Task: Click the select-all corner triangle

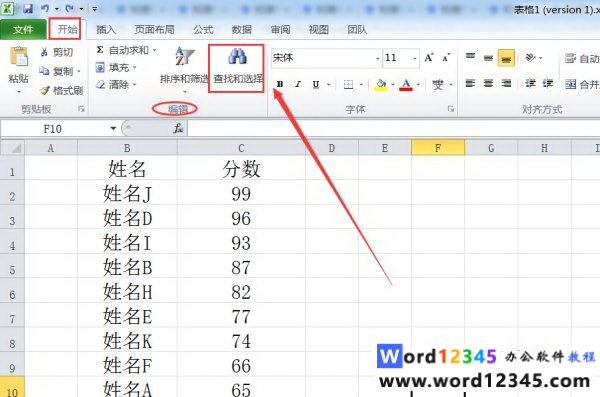Action: [13, 148]
